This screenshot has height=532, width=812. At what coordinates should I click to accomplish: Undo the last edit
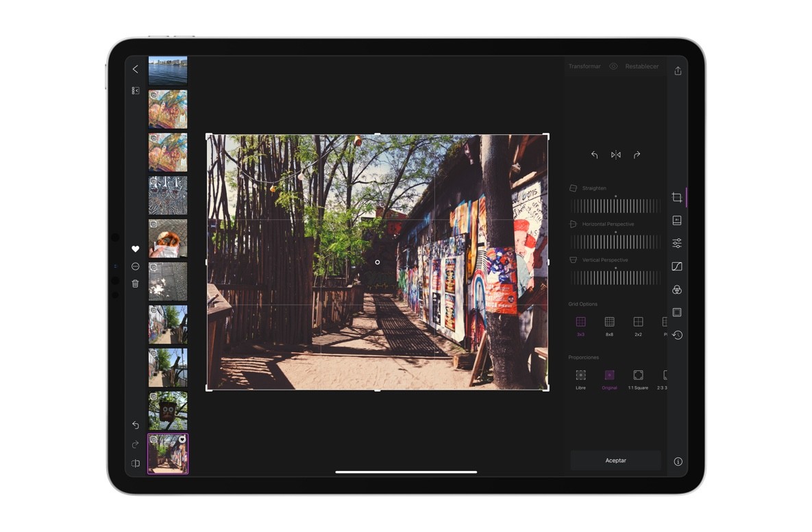coord(136,425)
